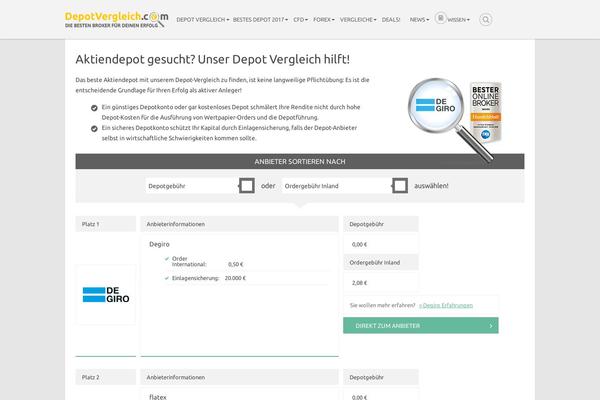Click the bullet check icon for sicheres Depotkonto

tap(94, 129)
